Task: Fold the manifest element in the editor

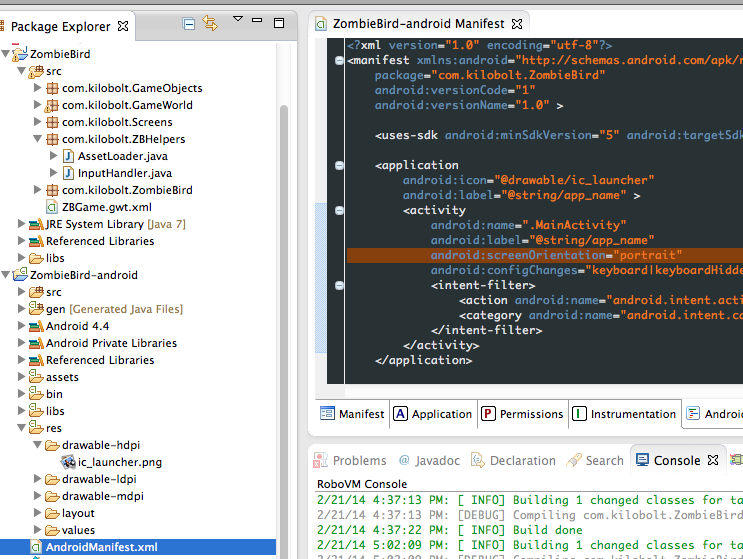Action: click(339, 60)
